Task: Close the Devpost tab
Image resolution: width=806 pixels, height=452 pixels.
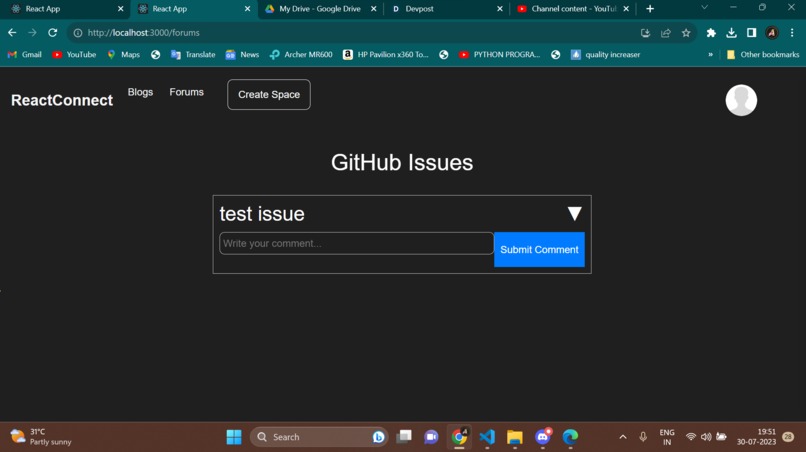Action: [x=500, y=9]
